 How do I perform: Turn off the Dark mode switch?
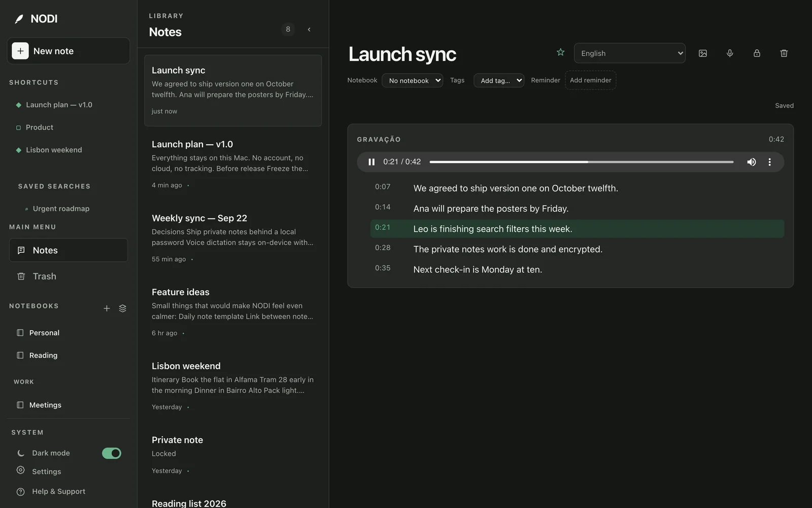(112, 453)
